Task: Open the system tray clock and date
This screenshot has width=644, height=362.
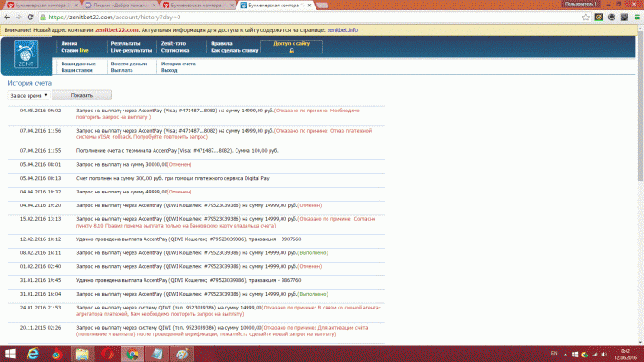Action: click(625, 355)
